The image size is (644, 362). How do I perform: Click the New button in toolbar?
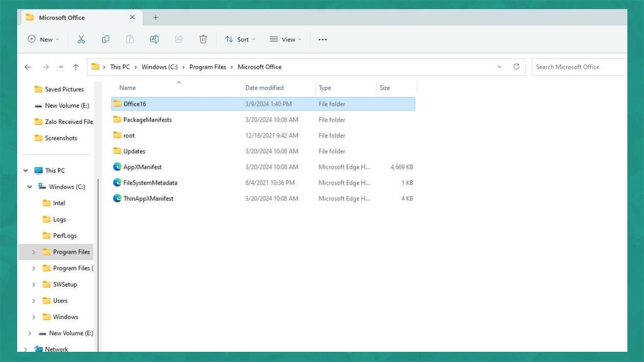tap(43, 39)
